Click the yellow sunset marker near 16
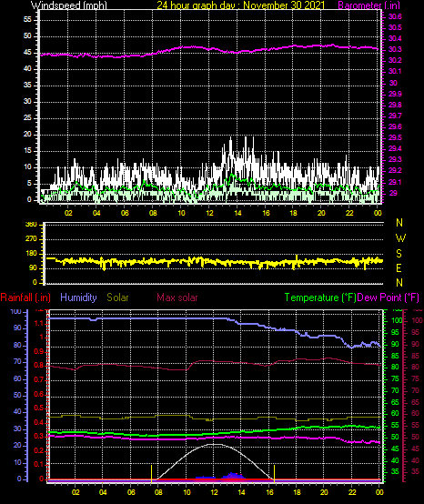The image size is (424, 504). pyautogui.click(x=274, y=473)
